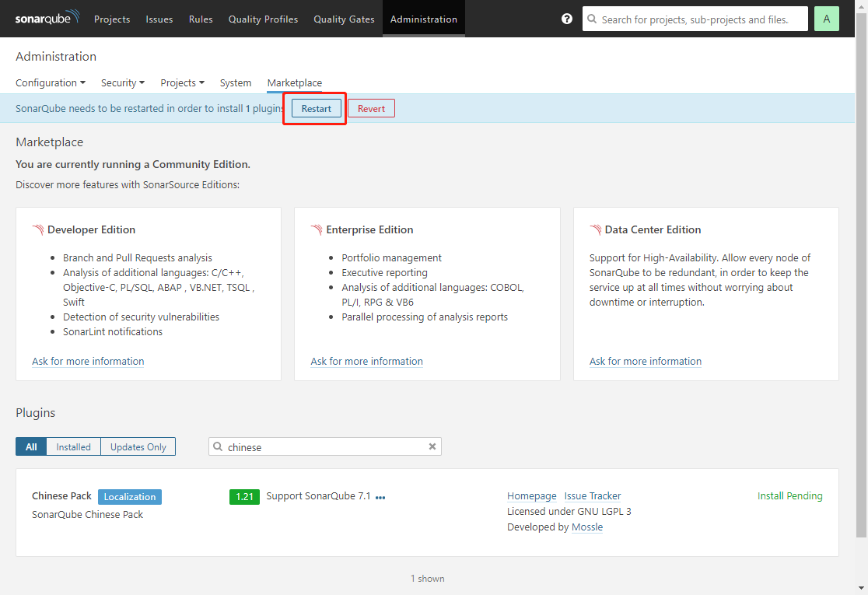This screenshot has width=868, height=595.
Task: Expand the Projects administration dropdown
Action: (183, 82)
